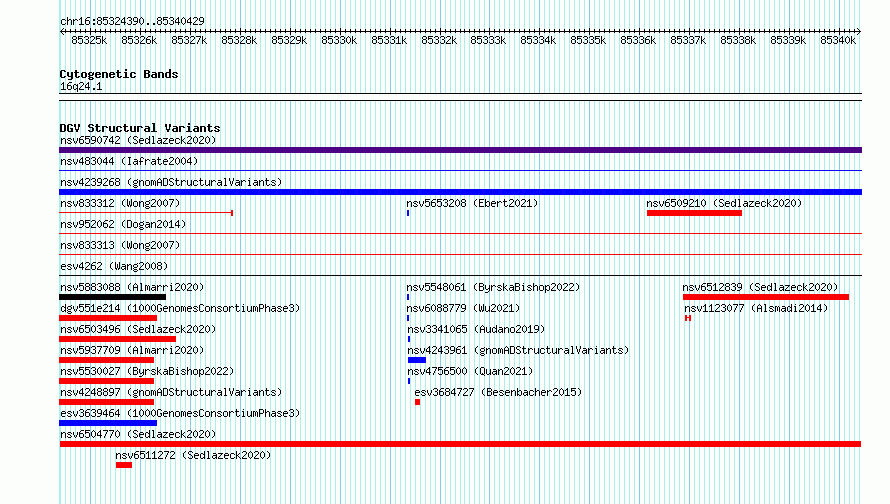
Task: Click the chr16:85324390..85340429 region label
Action: [132, 21]
